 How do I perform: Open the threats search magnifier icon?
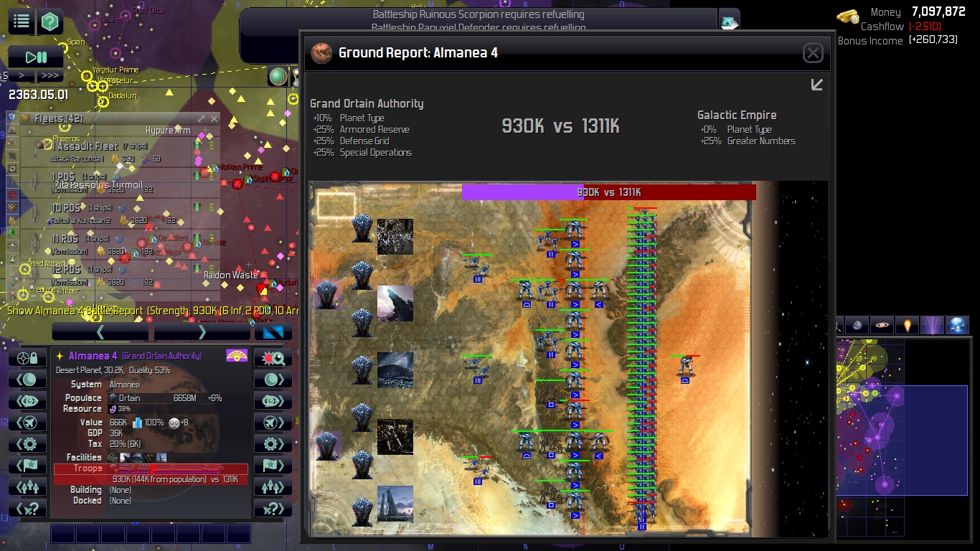click(273, 358)
